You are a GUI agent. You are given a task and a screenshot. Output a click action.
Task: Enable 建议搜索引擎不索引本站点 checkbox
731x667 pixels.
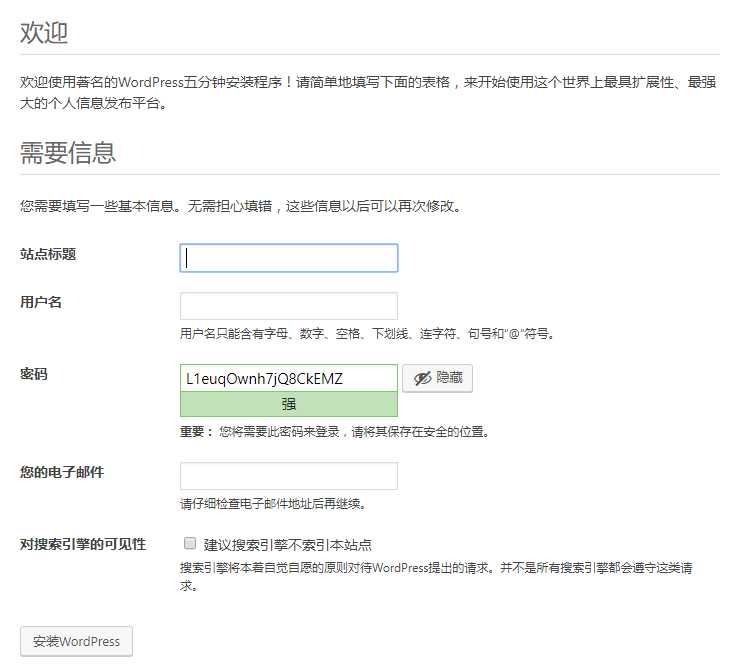pos(190,543)
